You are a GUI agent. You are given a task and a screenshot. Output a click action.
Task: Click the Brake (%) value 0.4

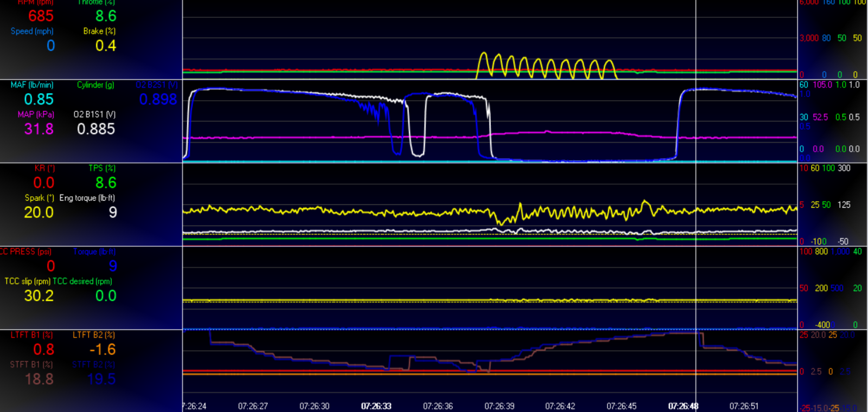[x=106, y=46]
